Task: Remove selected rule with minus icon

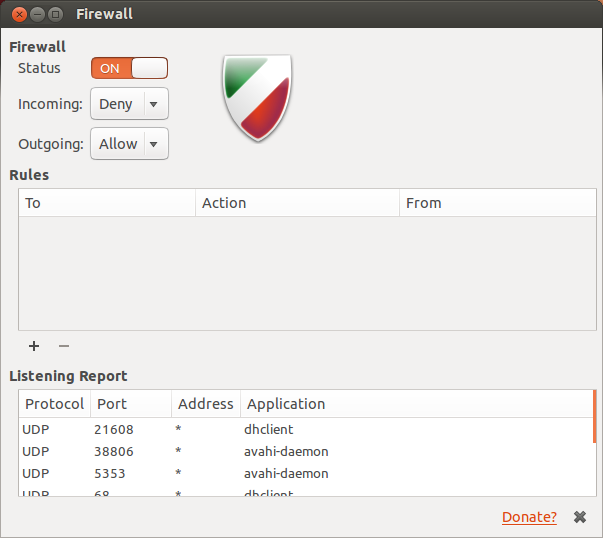Action: (x=64, y=346)
